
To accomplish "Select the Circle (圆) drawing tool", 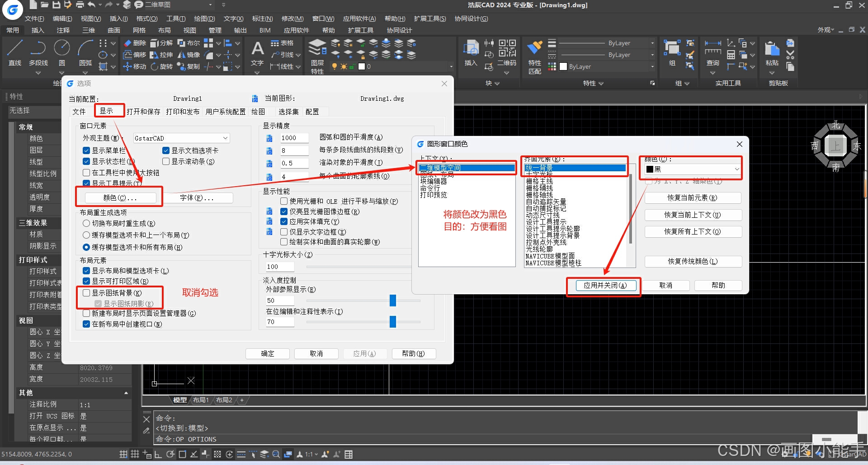I will coord(62,53).
